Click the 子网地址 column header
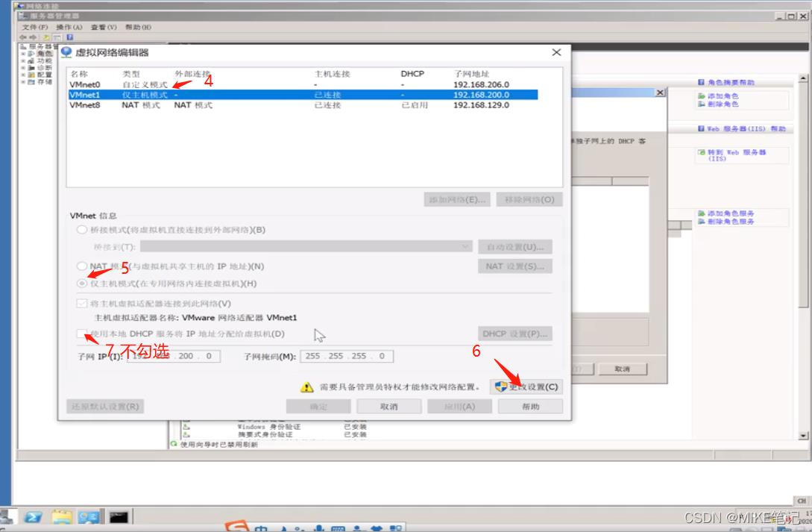Image resolution: width=812 pixels, height=532 pixels. point(471,74)
